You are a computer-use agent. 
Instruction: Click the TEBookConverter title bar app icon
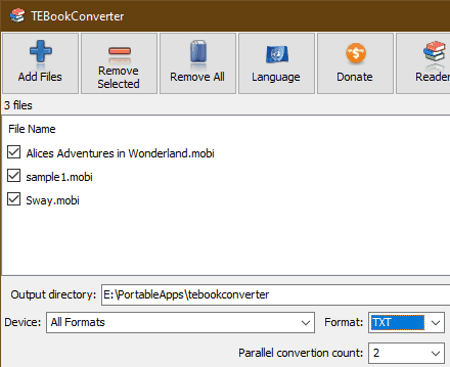(x=17, y=16)
